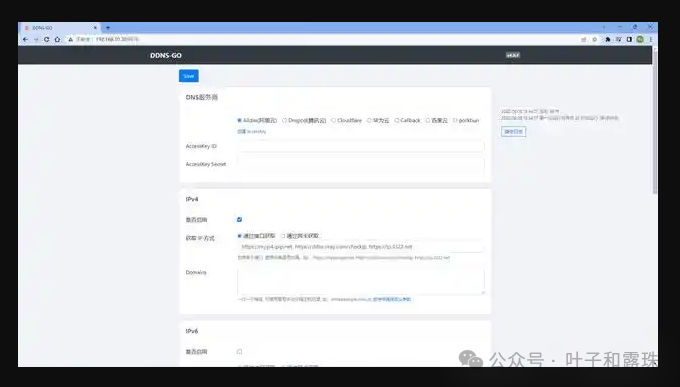Open the extensions puzzle icon
Image resolution: width=680 pixels, height=387 pixels.
pyautogui.click(x=608, y=39)
